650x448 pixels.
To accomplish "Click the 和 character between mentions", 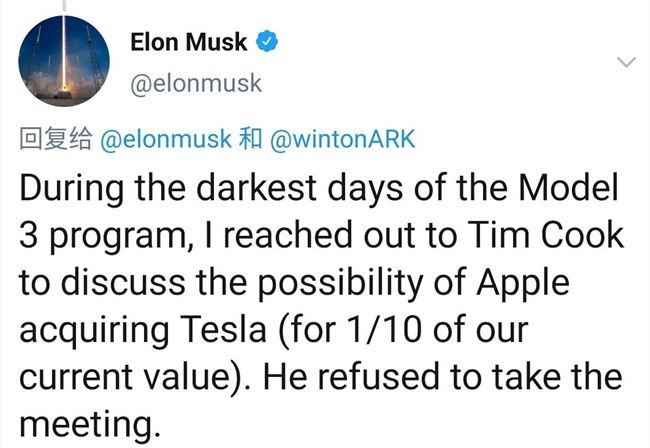I will click(251, 139).
